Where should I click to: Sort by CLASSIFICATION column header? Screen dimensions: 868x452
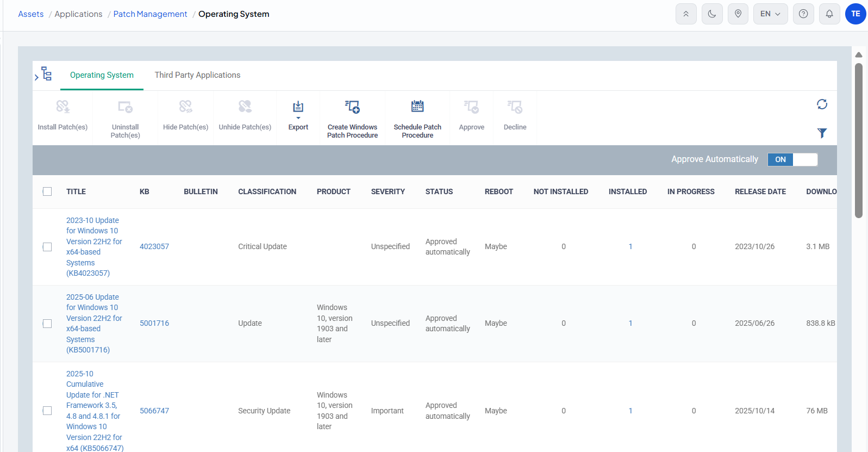coord(267,191)
